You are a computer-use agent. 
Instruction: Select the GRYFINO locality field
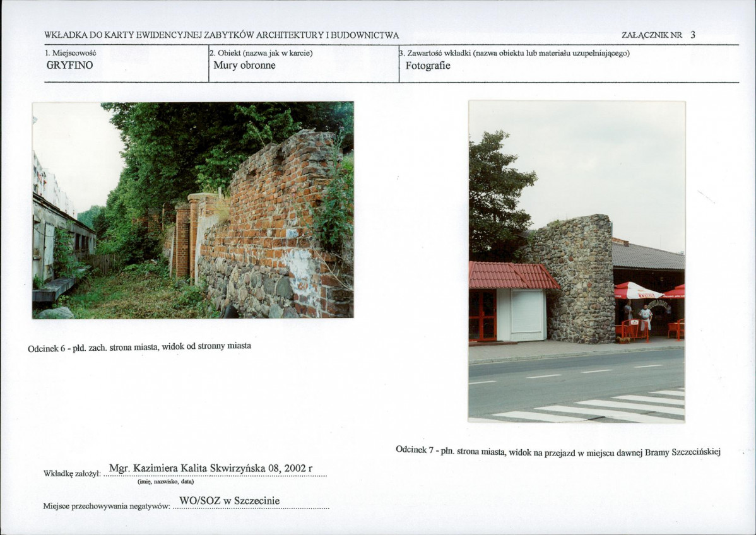(126, 64)
